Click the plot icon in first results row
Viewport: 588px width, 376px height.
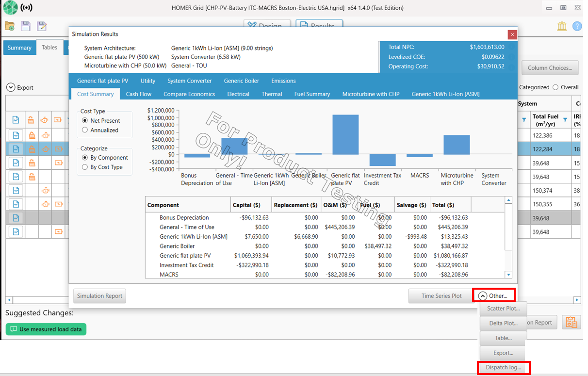point(16,135)
